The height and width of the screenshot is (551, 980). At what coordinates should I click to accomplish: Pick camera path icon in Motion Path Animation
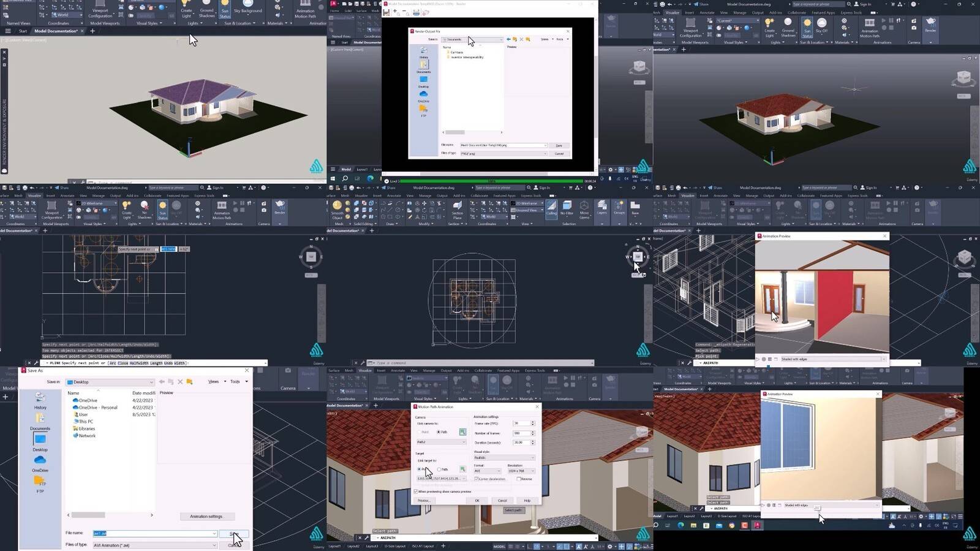tap(462, 432)
